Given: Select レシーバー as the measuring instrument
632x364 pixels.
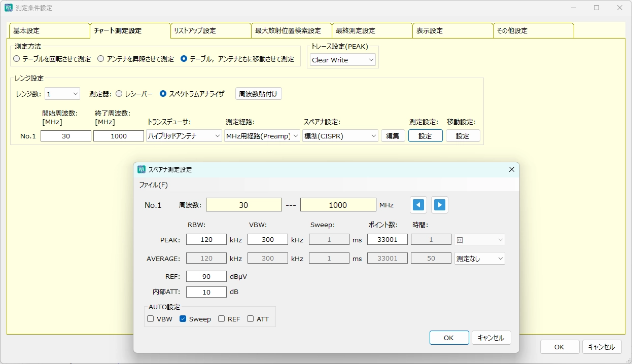Looking at the screenshot, I should point(119,94).
